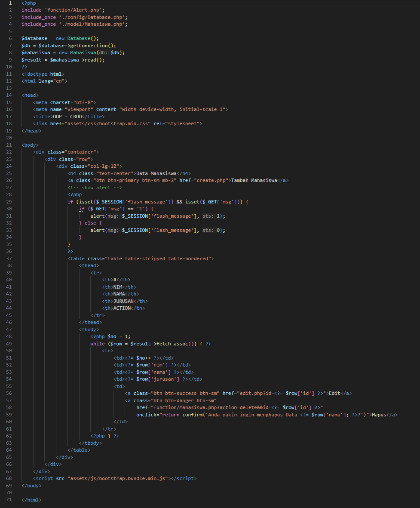Click the "Hapus" anchor text
The image size is (420, 508).
click(x=378, y=415)
